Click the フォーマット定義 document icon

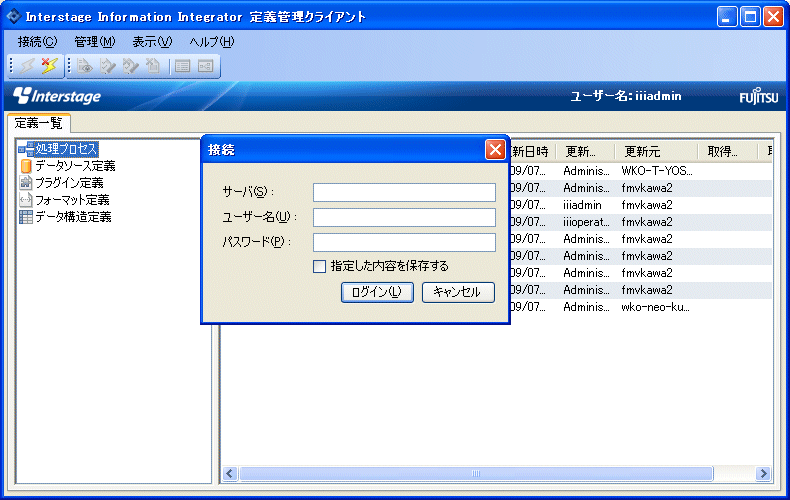click(26, 200)
